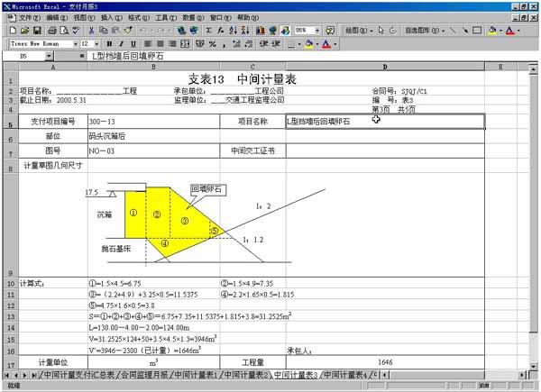Toggle Bold formatting
541x392 pixels.
(109, 43)
